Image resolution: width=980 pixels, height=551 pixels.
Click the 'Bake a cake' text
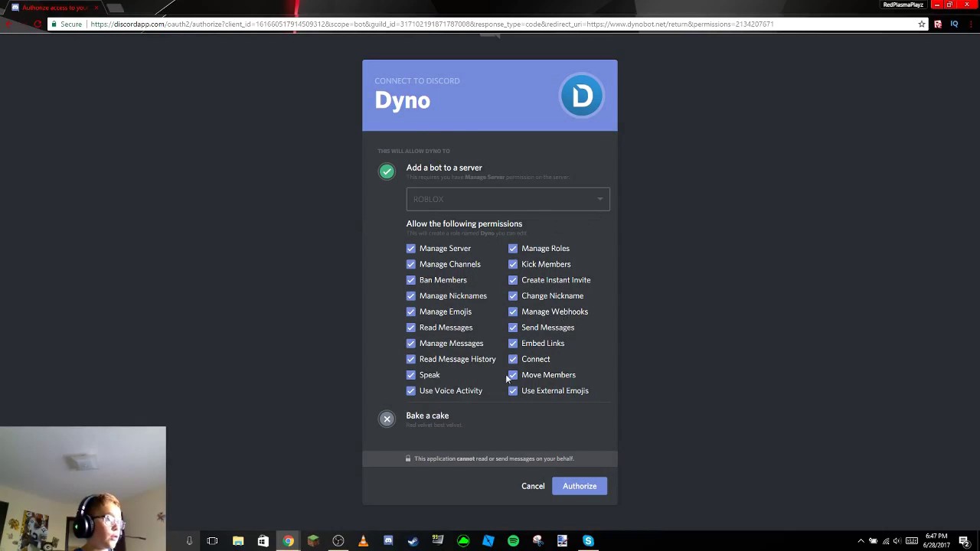click(x=427, y=416)
